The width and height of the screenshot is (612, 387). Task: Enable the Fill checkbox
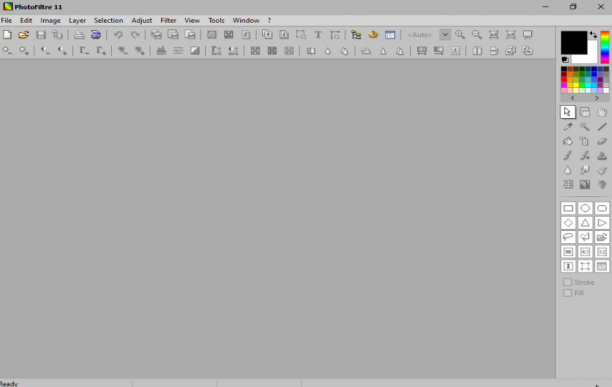[568, 293]
